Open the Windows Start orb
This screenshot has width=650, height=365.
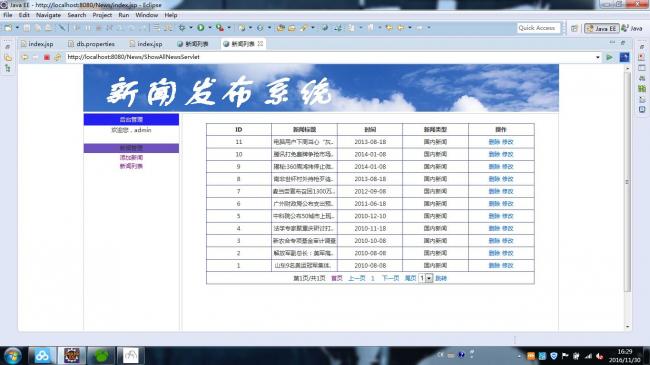pos(12,356)
